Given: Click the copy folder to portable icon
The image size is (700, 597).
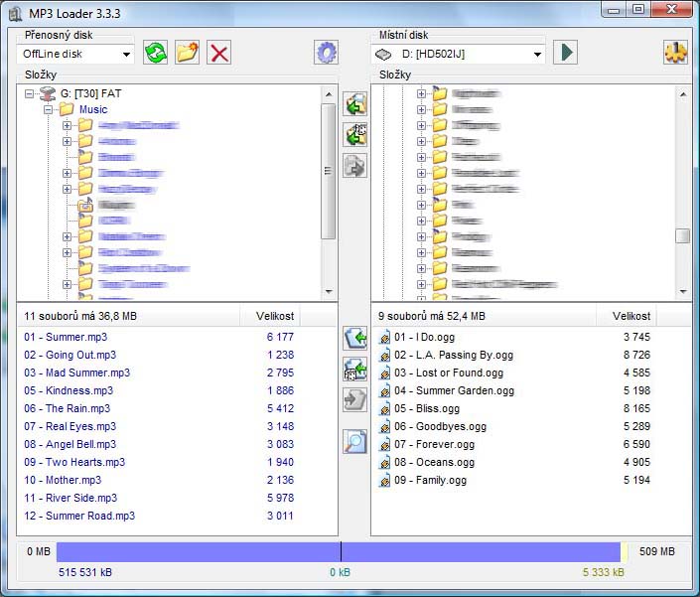Looking at the screenshot, I should coord(355,104).
